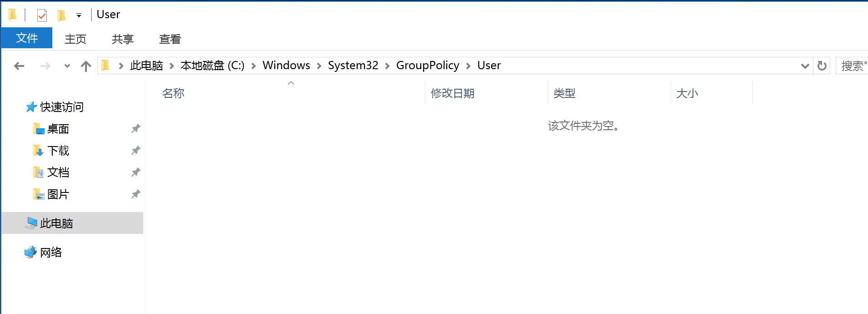Navigate to 本地磁盘 (C:) in the breadcrumb
The height and width of the screenshot is (314, 868).
(212, 66)
